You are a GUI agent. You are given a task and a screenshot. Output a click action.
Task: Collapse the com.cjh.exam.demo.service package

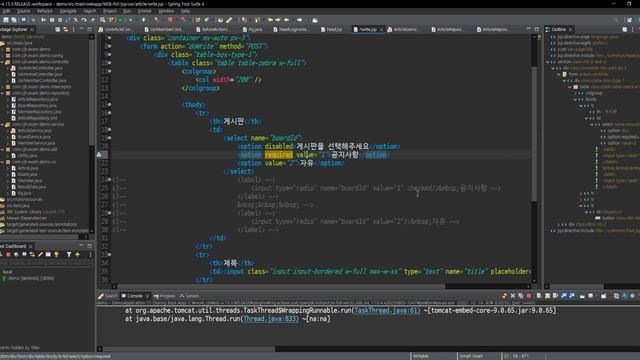point(2,124)
